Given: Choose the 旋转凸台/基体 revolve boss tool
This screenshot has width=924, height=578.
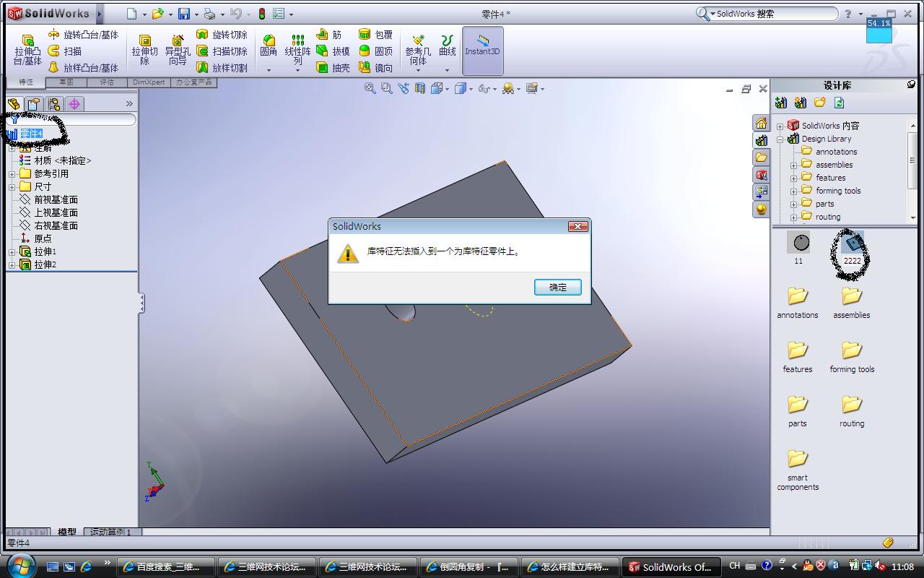Looking at the screenshot, I should [83, 35].
